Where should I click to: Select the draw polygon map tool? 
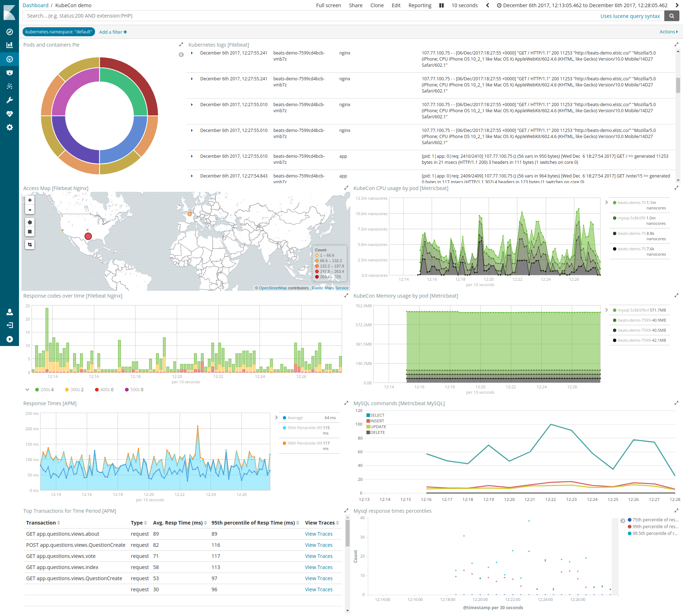point(30,222)
